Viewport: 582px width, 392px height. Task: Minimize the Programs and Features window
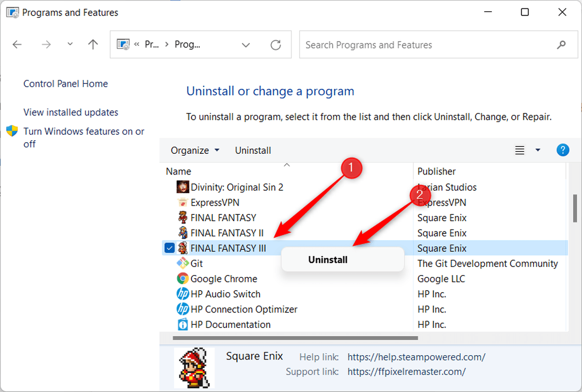click(x=487, y=13)
